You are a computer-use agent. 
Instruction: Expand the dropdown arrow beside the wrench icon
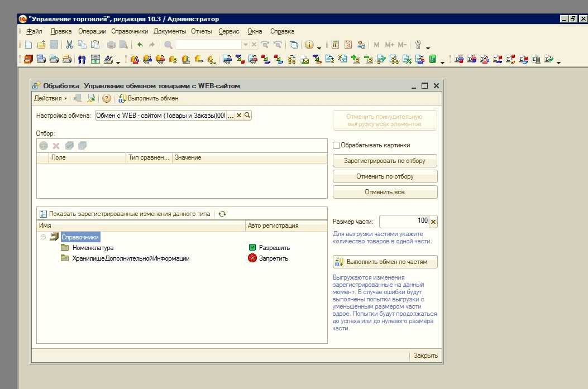[428, 47]
